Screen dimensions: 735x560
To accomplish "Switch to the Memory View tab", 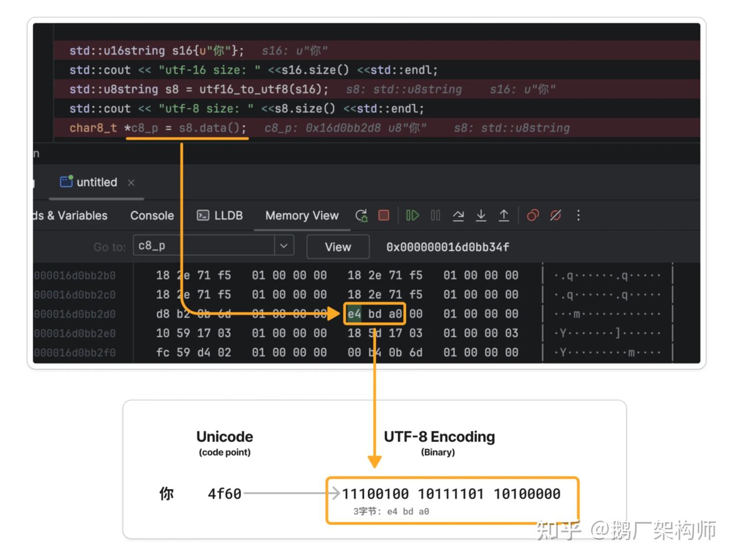I will click(301, 215).
